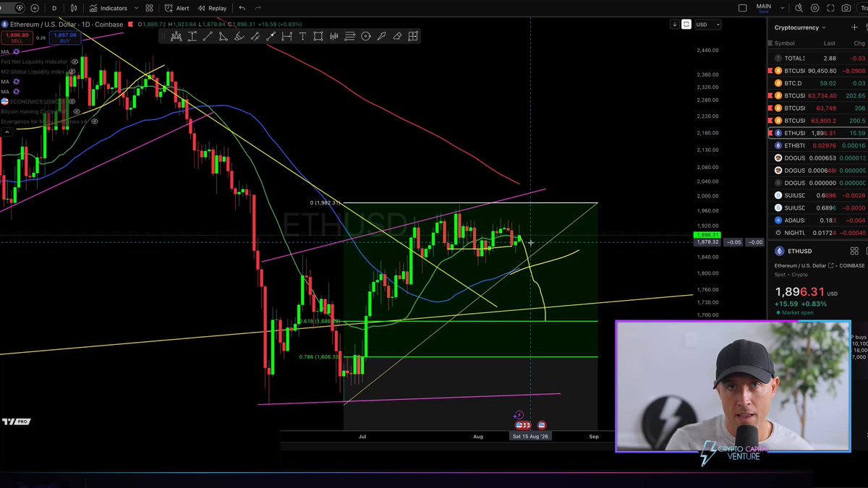Image resolution: width=868 pixels, height=488 pixels.
Task: Select the ADAUSD watchlist row
Action: pyautogui.click(x=817, y=220)
